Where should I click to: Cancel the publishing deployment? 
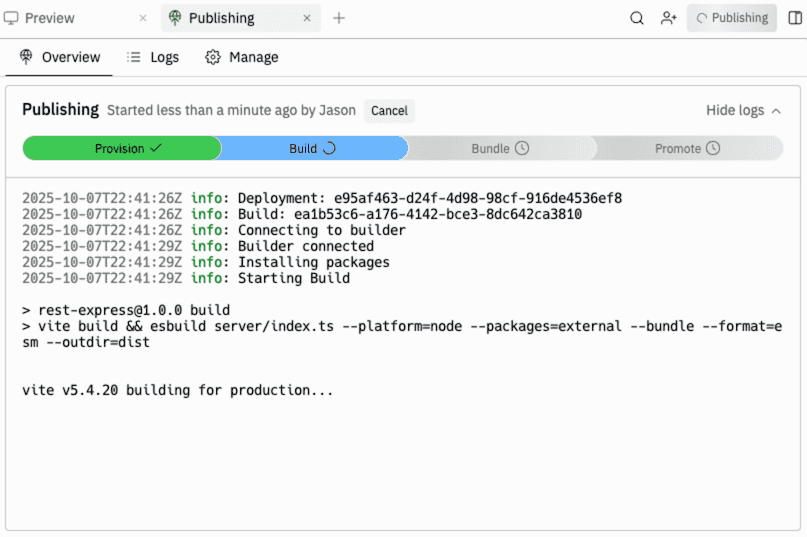[389, 111]
